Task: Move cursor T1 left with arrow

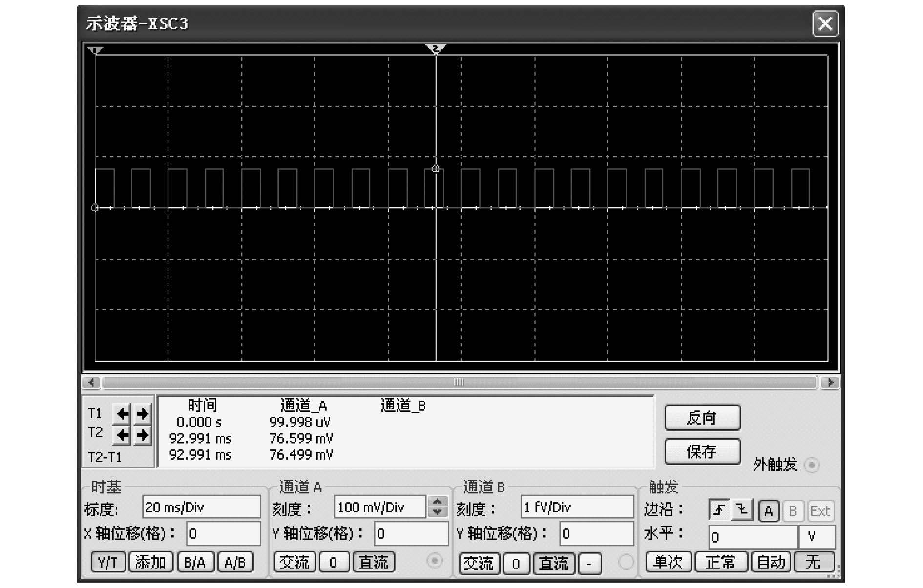Action: tap(122, 414)
